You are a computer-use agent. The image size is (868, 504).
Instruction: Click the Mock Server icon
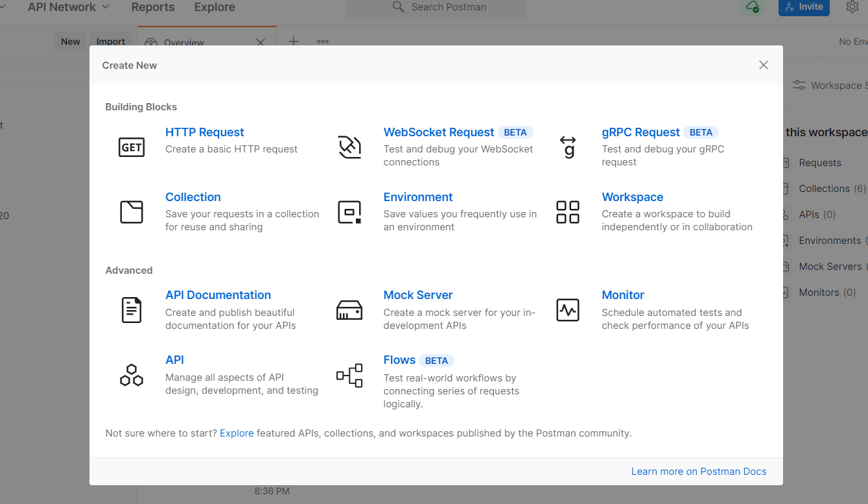click(349, 310)
